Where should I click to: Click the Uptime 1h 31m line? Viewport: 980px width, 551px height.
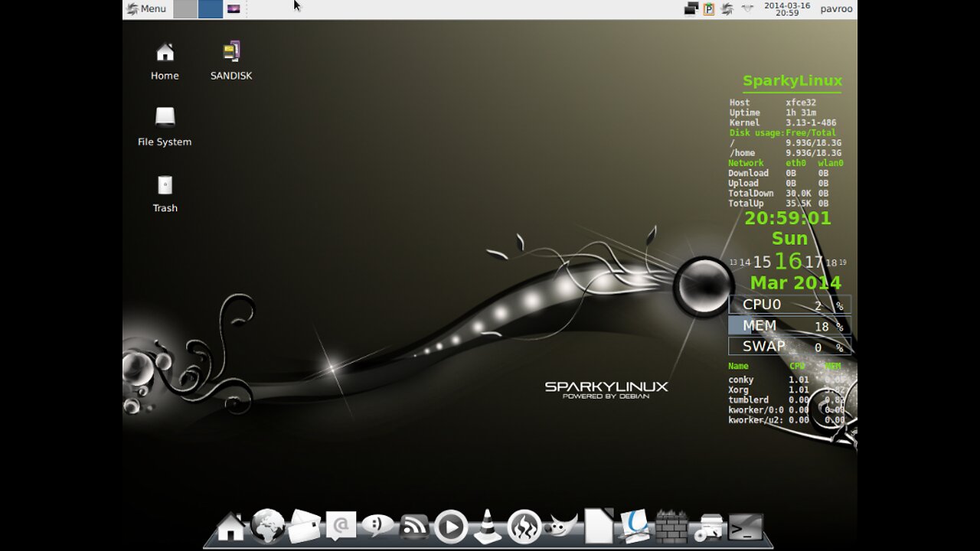[773, 112]
